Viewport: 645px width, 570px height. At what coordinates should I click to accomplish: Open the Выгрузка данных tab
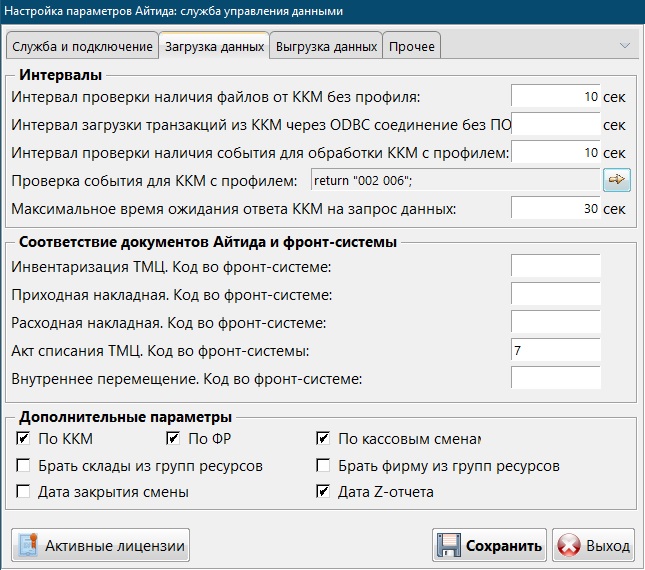click(326, 46)
